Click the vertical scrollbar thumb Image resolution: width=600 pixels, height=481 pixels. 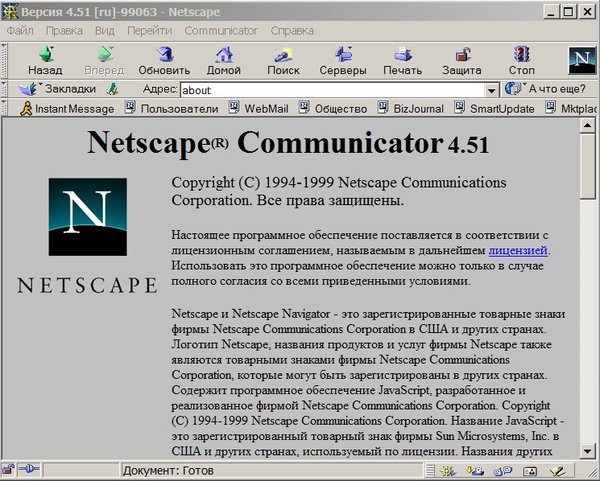(587, 166)
